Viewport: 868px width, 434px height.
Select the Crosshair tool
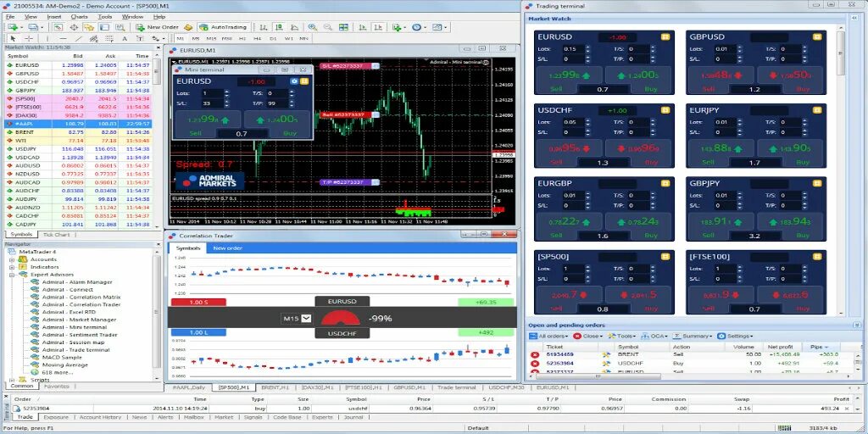coord(29,39)
